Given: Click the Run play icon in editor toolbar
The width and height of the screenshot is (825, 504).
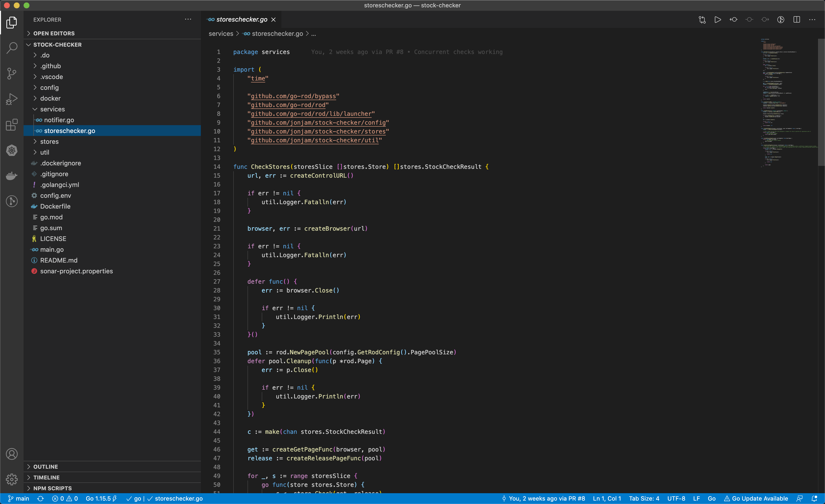Looking at the screenshot, I should pyautogui.click(x=717, y=20).
